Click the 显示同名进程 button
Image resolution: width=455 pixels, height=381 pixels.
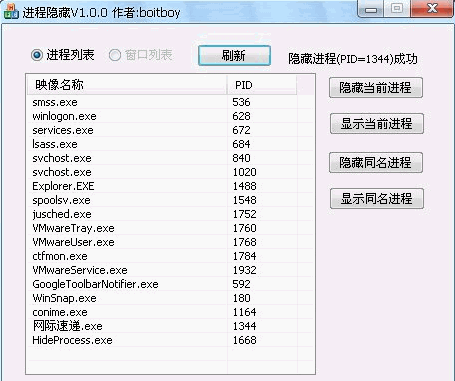[x=377, y=199]
